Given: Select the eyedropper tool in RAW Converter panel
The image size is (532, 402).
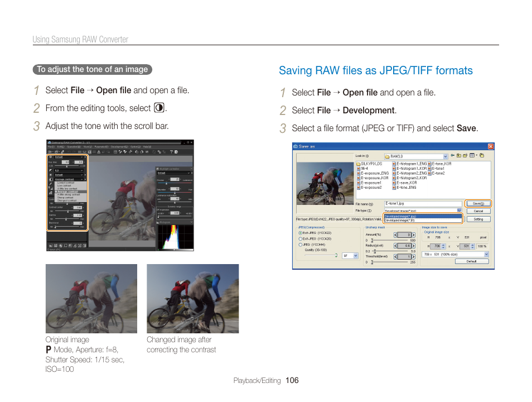Looking at the screenshot, I should point(51,184).
